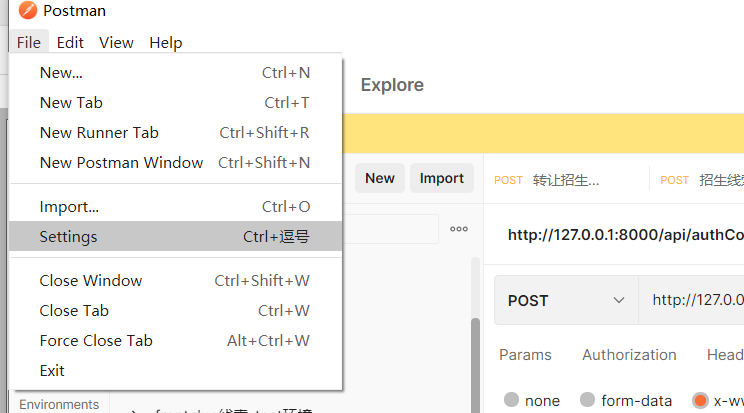Click the New button in sidebar header
Viewport: 744px width, 413px height.
pos(380,178)
